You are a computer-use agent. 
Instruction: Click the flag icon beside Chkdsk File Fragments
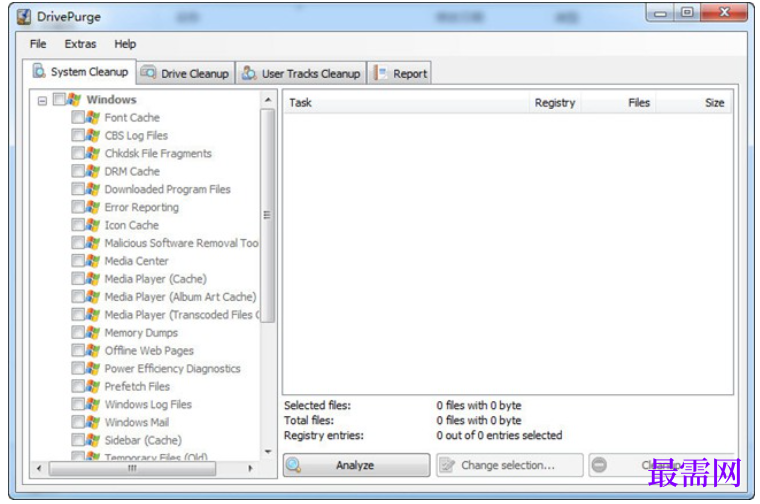click(x=93, y=153)
